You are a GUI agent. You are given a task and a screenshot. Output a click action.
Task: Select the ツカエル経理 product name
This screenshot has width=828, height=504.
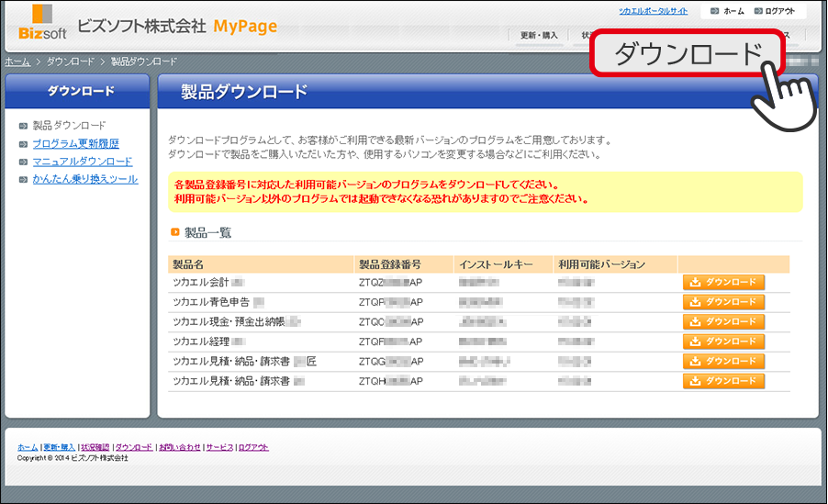coord(209,342)
